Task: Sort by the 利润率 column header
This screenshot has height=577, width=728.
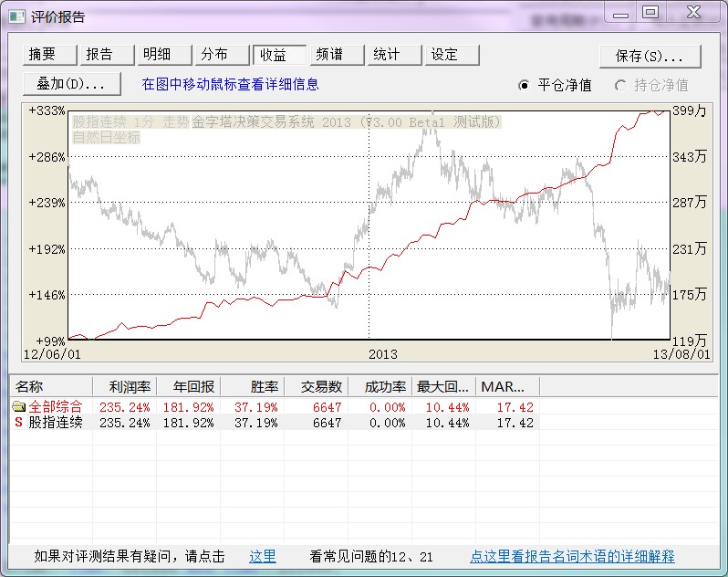Action: tap(125, 387)
